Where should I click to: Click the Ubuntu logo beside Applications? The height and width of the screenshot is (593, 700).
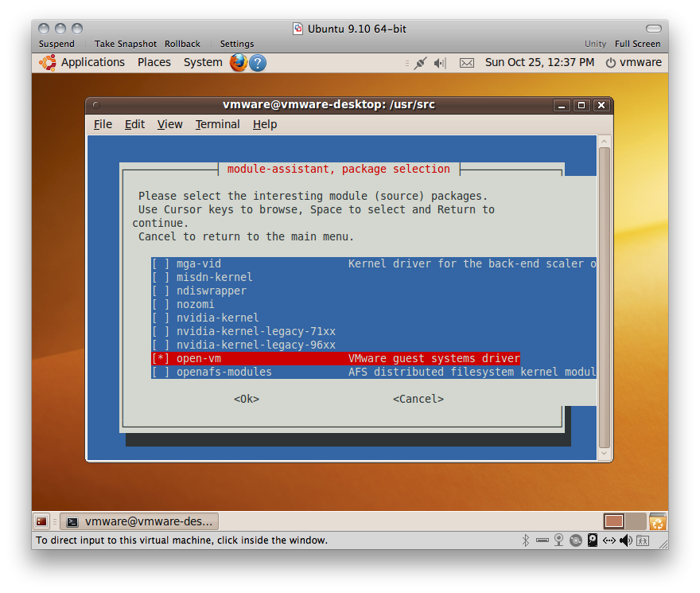(48, 63)
